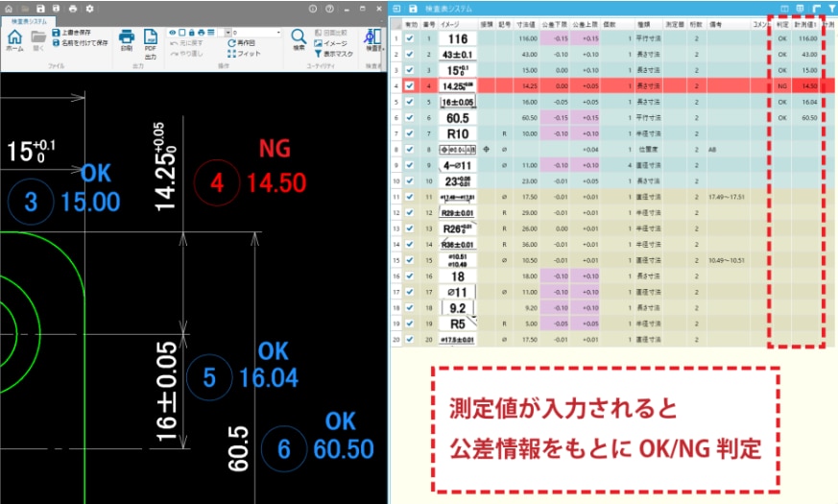
Task: Click the R10 dimension image thumbnail
Action: pyautogui.click(x=458, y=133)
